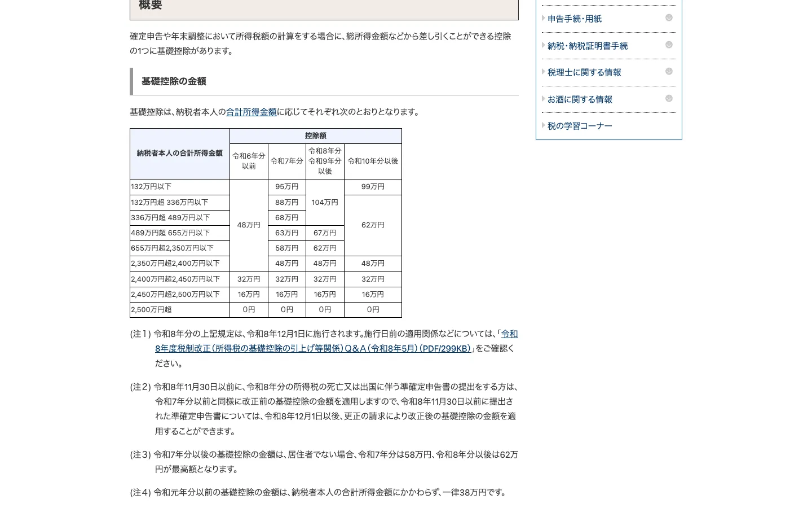Click the 控除額 table header

316,136
